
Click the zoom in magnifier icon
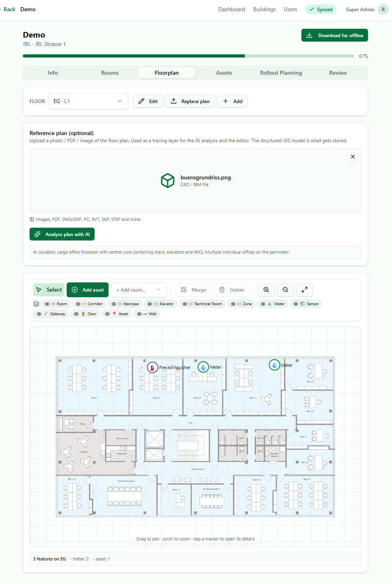coord(266,290)
